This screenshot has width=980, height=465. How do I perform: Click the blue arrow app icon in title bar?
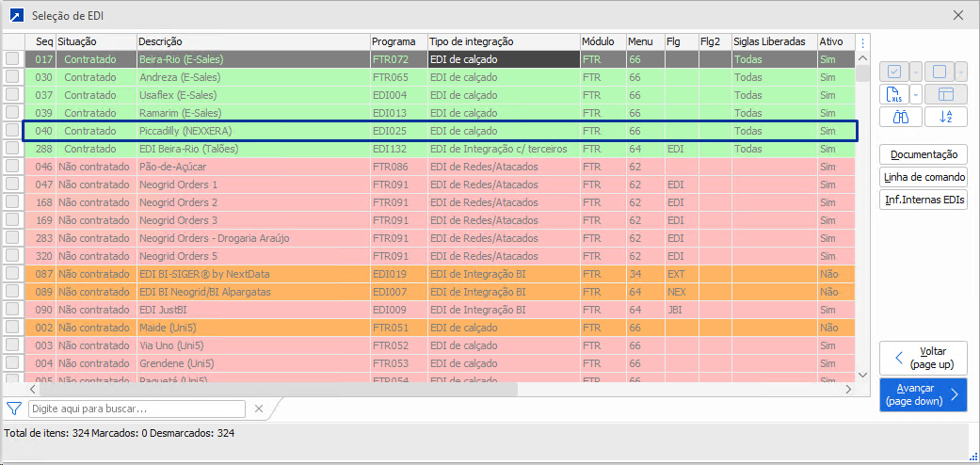(17, 16)
